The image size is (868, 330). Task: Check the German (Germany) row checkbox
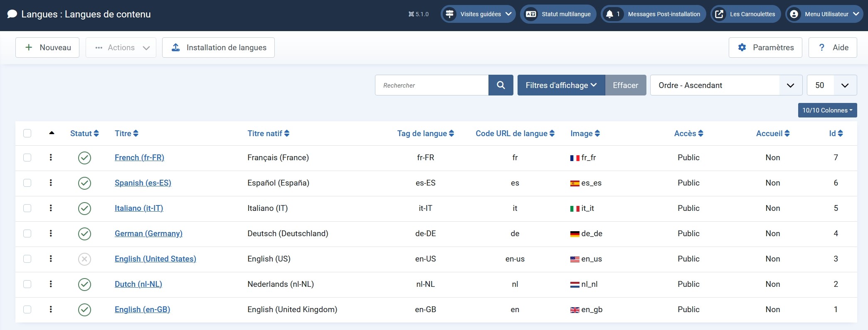point(27,233)
